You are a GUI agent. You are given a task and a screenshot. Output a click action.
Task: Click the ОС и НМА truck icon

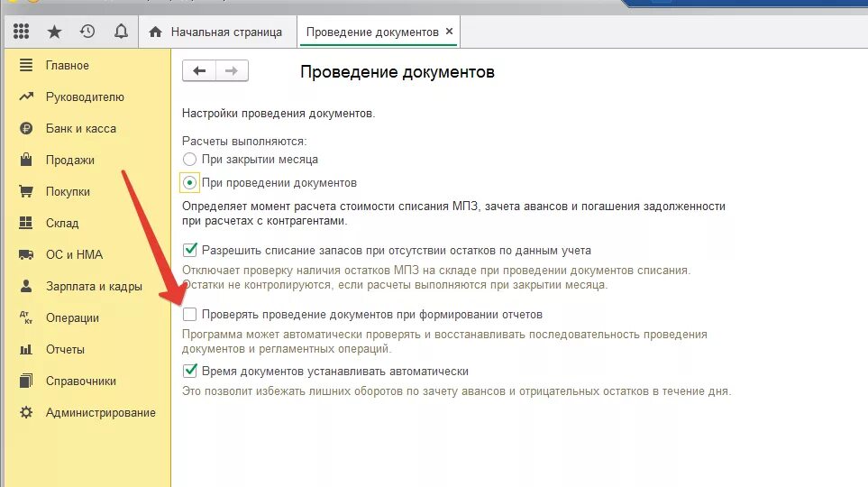pos(26,255)
